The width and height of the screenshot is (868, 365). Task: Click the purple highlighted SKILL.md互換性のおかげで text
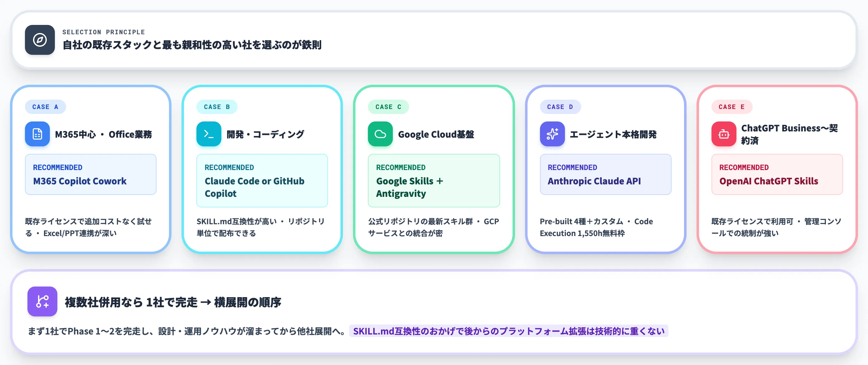[x=509, y=331]
